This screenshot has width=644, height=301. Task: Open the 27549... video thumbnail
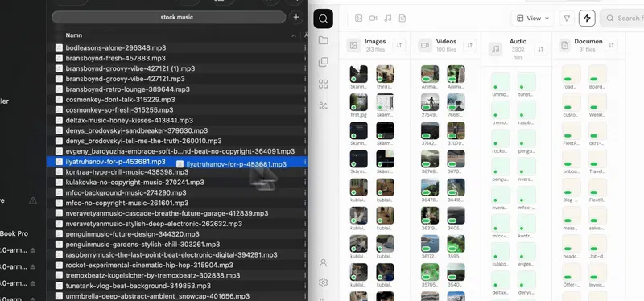[430, 102]
